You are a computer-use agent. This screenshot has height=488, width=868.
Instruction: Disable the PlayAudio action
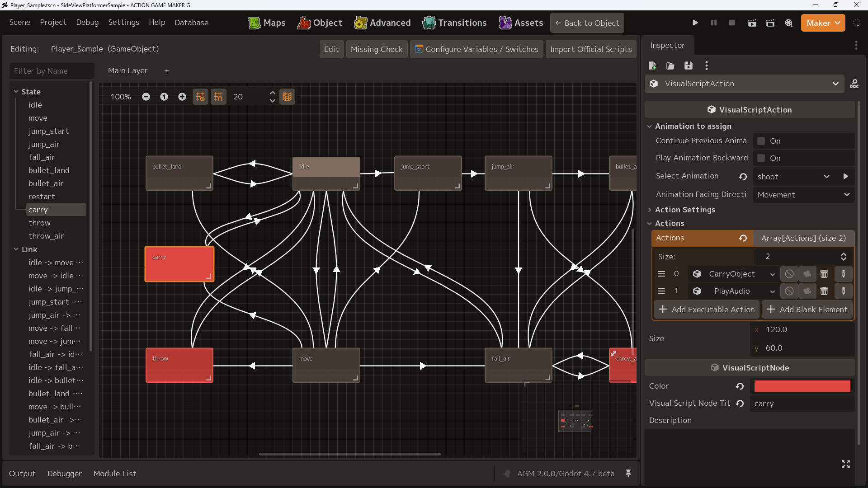[x=789, y=291]
